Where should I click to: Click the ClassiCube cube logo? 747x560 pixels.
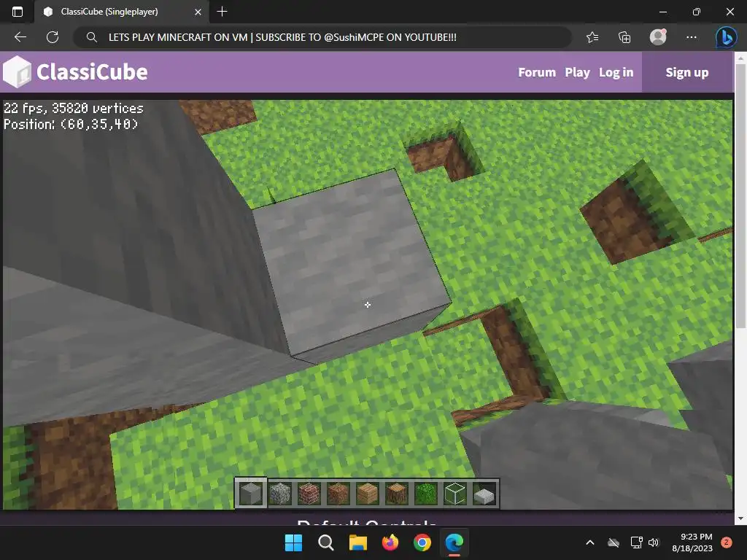[x=18, y=72]
